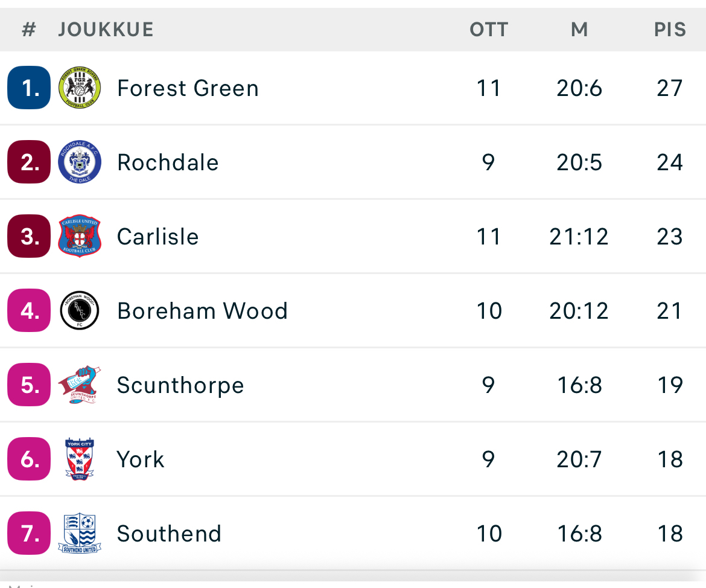Click the Forest Green club crest

coord(80,88)
